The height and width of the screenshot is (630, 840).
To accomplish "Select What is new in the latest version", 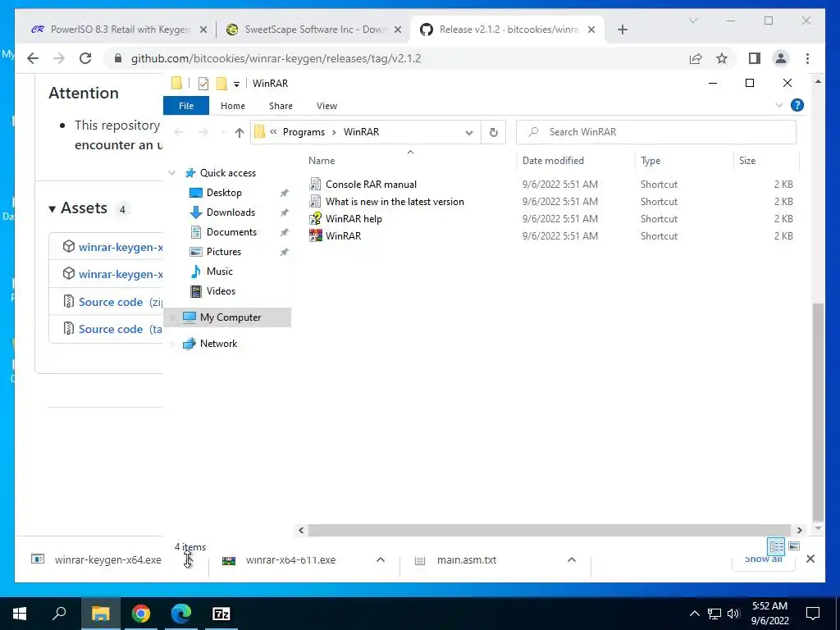I will (395, 202).
